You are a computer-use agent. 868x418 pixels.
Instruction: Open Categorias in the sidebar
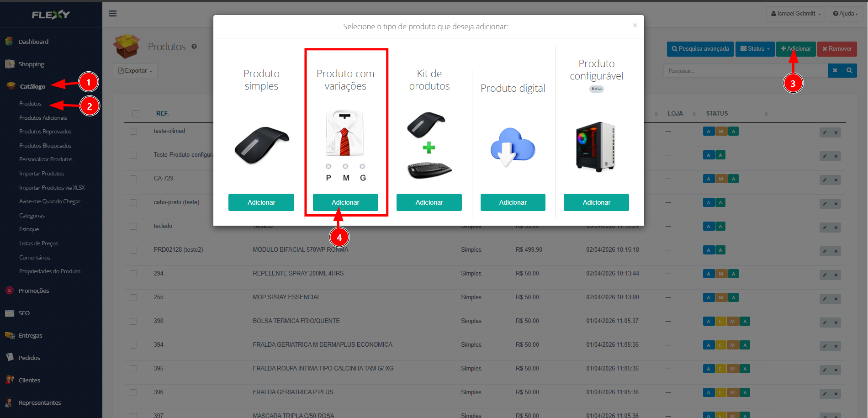[32, 216]
